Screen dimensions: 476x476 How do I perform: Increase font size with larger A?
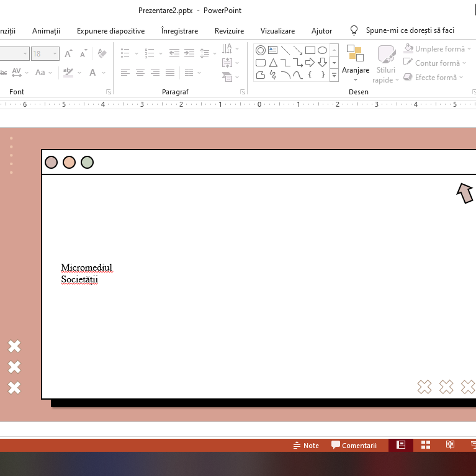[x=68, y=54]
